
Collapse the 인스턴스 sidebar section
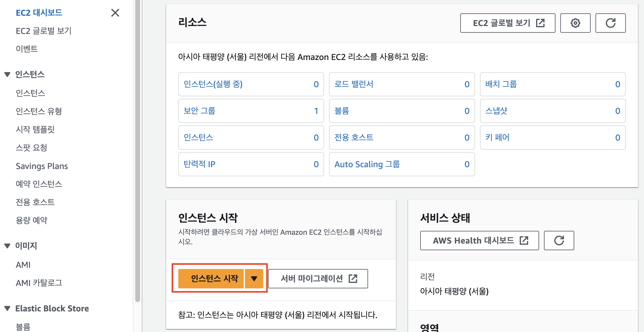(x=8, y=75)
